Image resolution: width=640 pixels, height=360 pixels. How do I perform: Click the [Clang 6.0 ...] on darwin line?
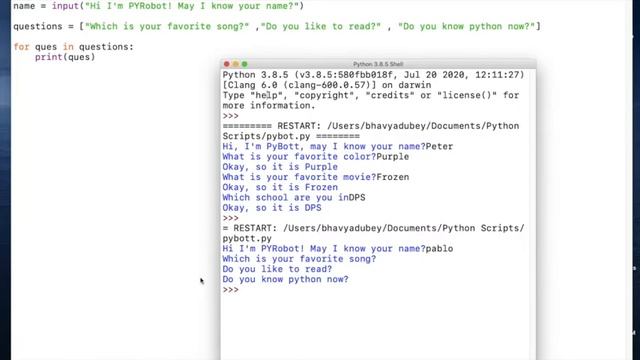pyautogui.click(x=327, y=85)
